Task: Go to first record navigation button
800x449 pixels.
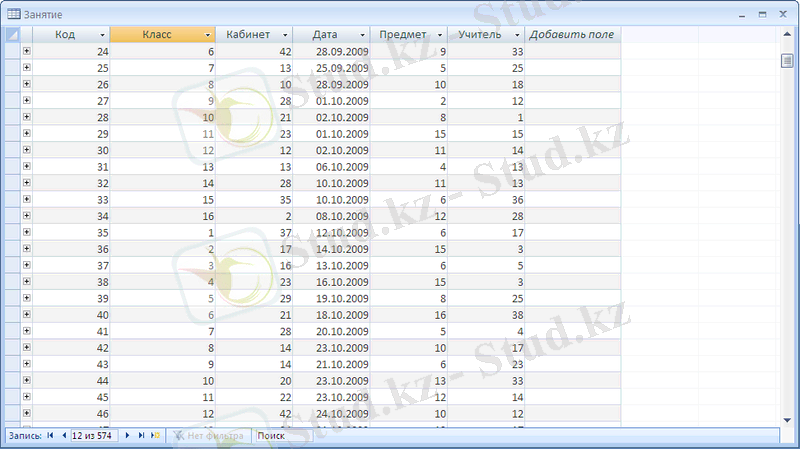Action: [x=50, y=435]
